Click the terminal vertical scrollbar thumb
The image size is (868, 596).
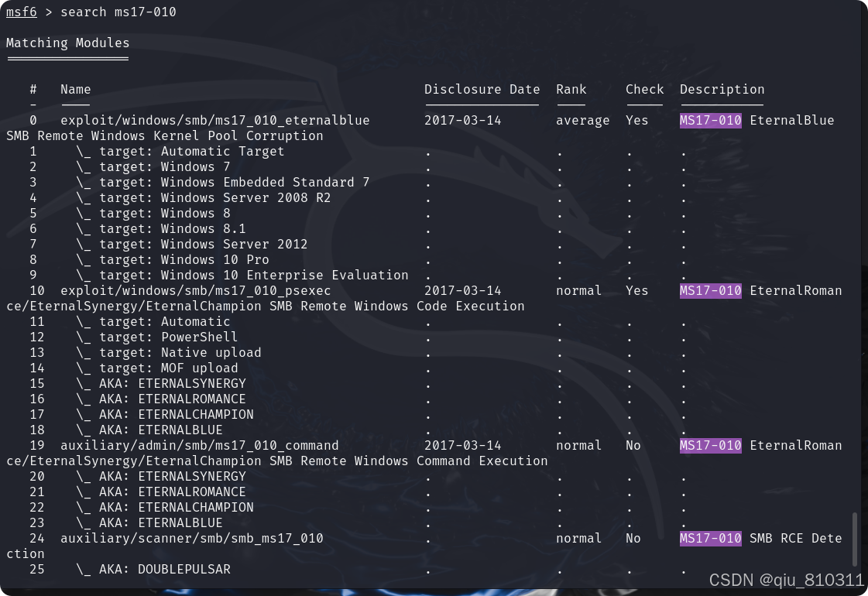tap(855, 539)
